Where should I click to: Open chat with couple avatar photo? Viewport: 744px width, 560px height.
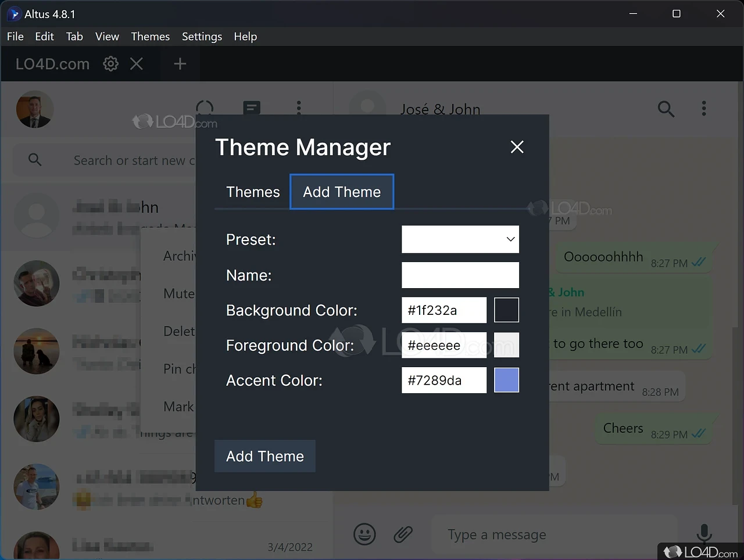37,283
